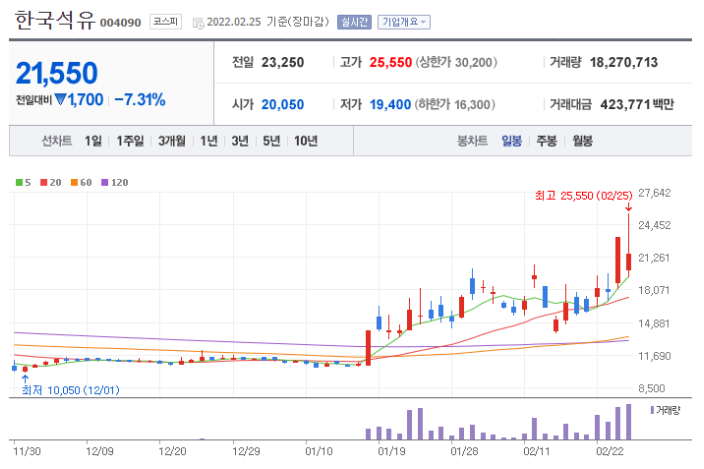Click the trading value 423,771 백만
This screenshot has height=469, width=704.
(637, 104)
